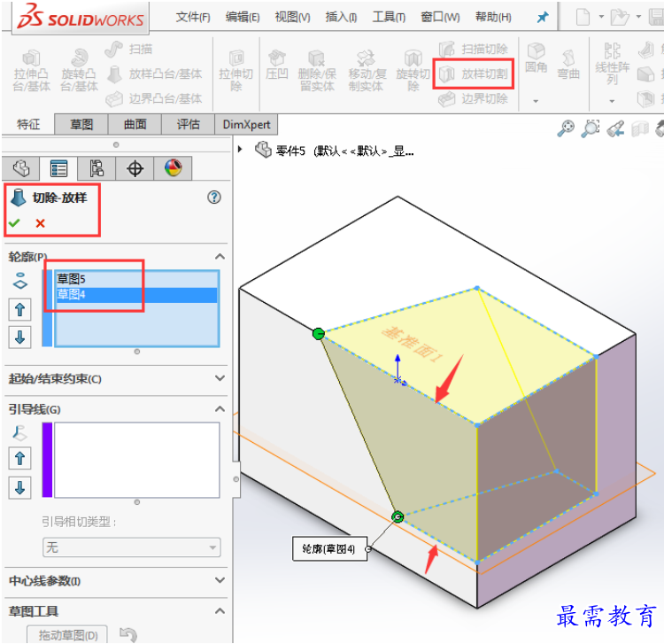The width and height of the screenshot is (664, 644).
Task: Select the 放样凸台/基体 loft boss tool
Action: point(154,74)
